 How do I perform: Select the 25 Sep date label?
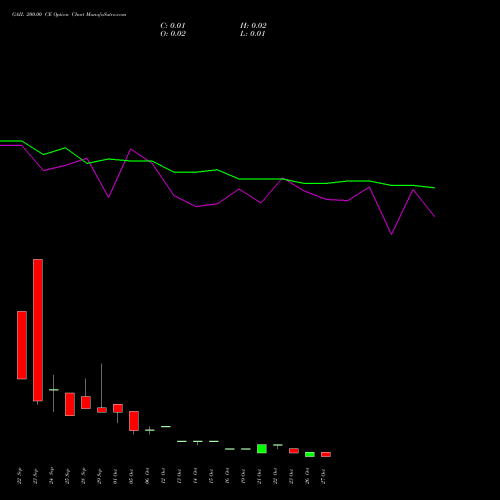(67, 476)
